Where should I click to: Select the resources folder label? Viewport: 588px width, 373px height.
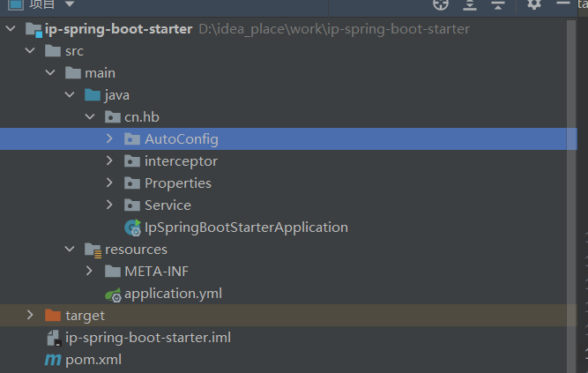pyautogui.click(x=136, y=250)
